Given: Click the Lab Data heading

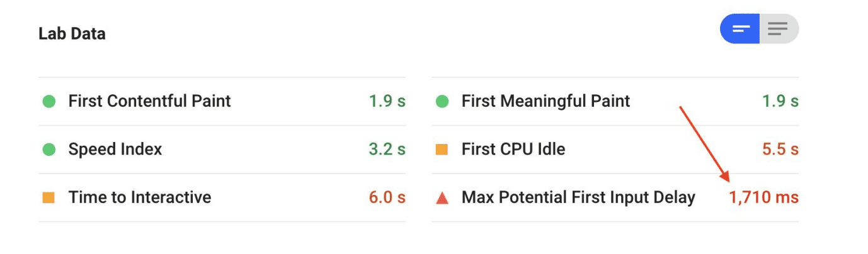Looking at the screenshot, I should [72, 34].
